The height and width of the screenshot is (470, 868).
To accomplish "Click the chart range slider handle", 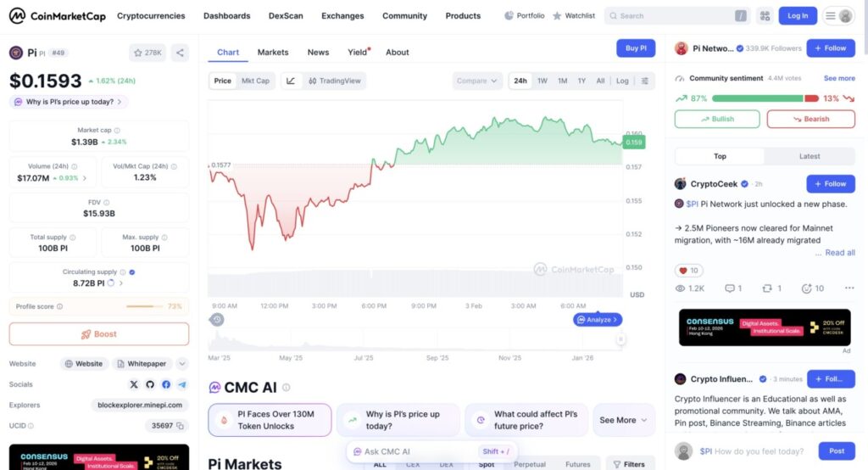I will 620,339.
